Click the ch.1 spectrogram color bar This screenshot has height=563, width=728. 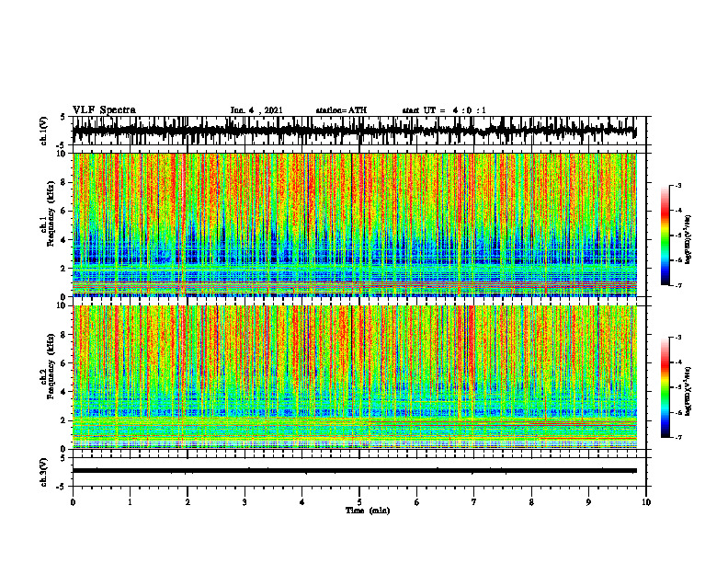tap(665, 236)
